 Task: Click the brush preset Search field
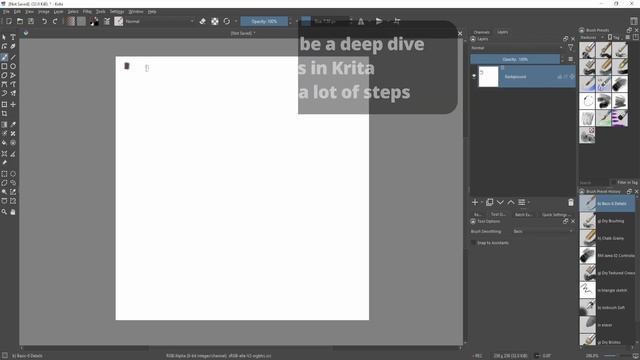click(x=594, y=182)
